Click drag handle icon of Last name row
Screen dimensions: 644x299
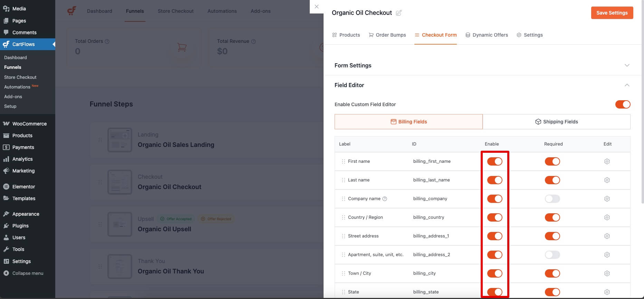pyautogui.click(x=343, y=180)
